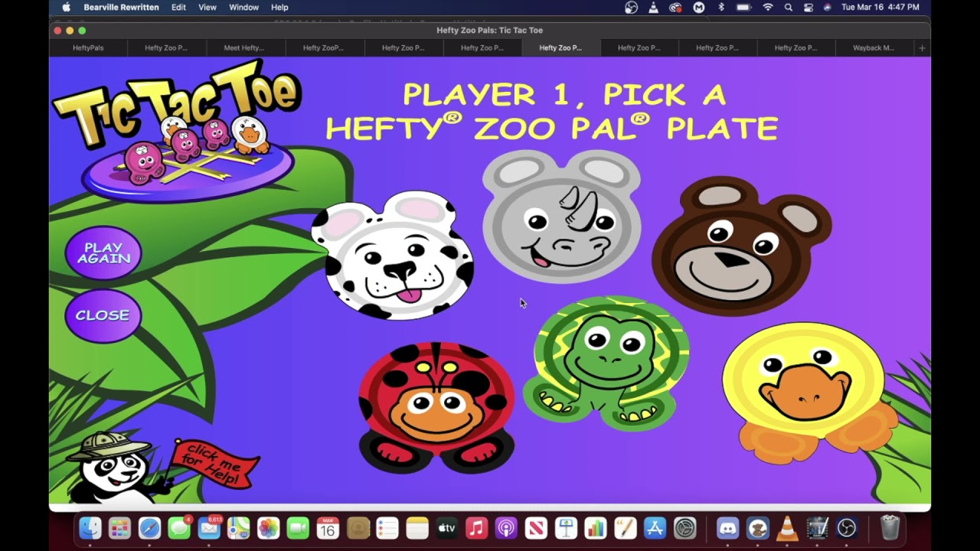
Task: Open the Window menu
Action: [x=243, y=7]
